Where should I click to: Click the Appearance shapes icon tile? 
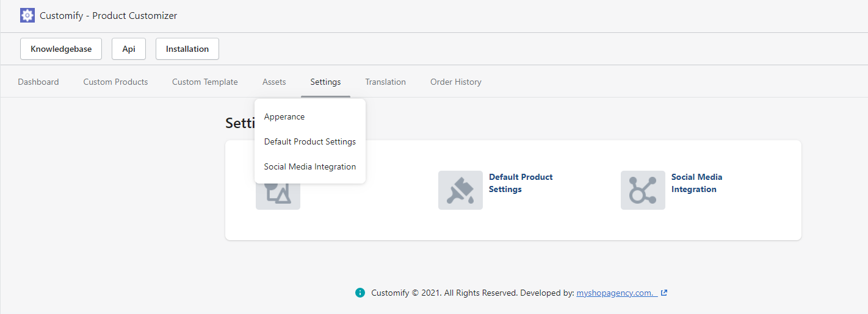click(278, 196)
